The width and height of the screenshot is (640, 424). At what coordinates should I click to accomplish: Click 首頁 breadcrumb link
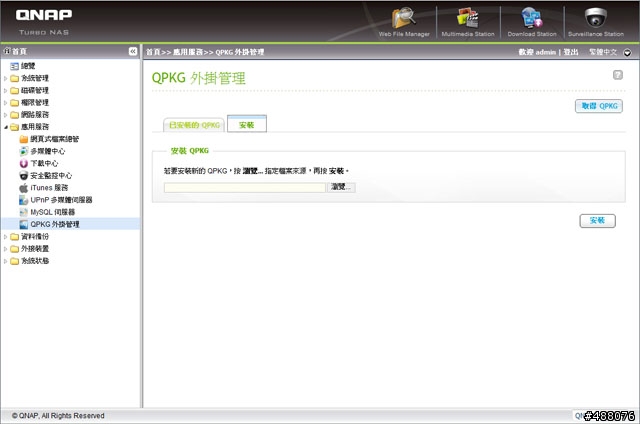coord(153,52)
